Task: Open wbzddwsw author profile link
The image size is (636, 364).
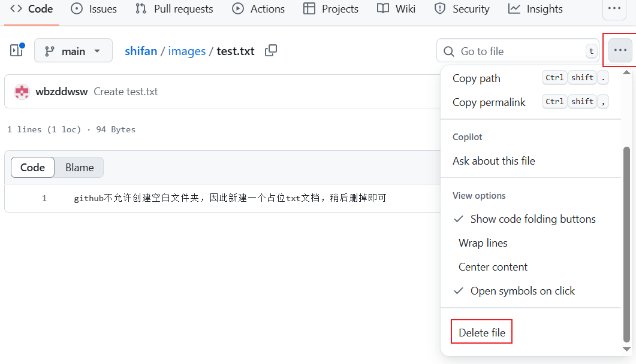Action: pos(62,92)
